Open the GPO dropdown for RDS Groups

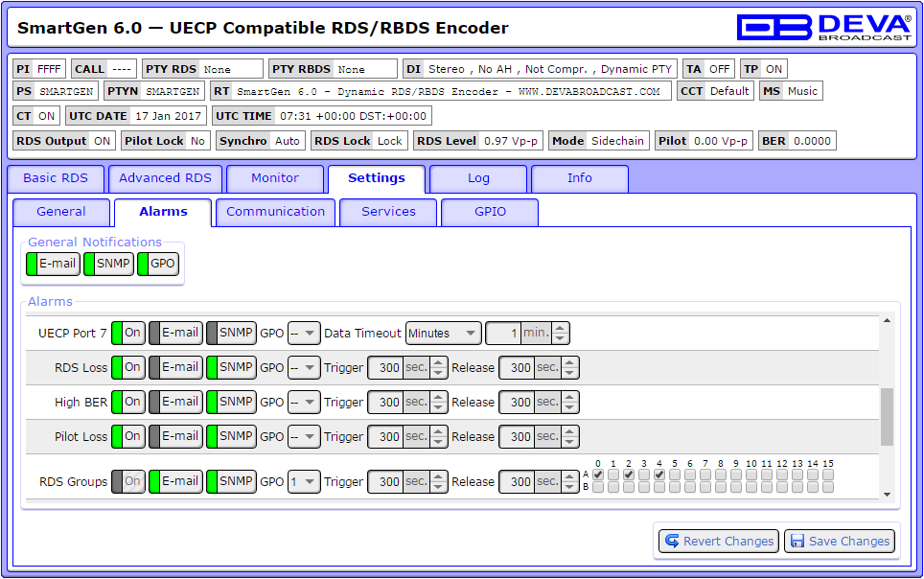(x=304, y=482)
